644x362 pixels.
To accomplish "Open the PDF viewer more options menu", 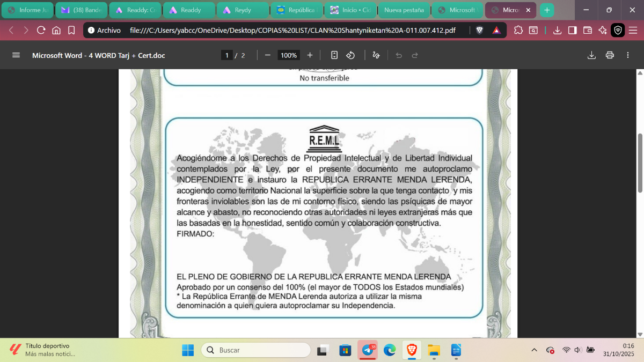I will [x=628, y=55].
